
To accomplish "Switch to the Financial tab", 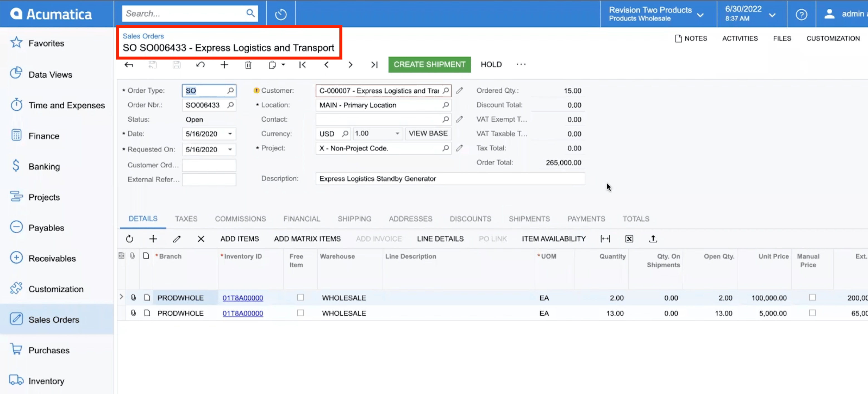I will click(301, 219).
